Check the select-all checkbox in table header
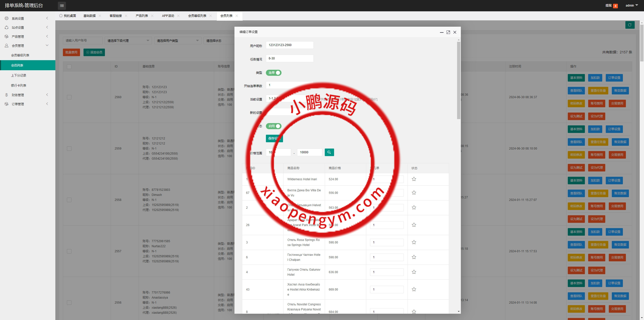This screenshot has height=320, width=644. click(x=69, y=66)
